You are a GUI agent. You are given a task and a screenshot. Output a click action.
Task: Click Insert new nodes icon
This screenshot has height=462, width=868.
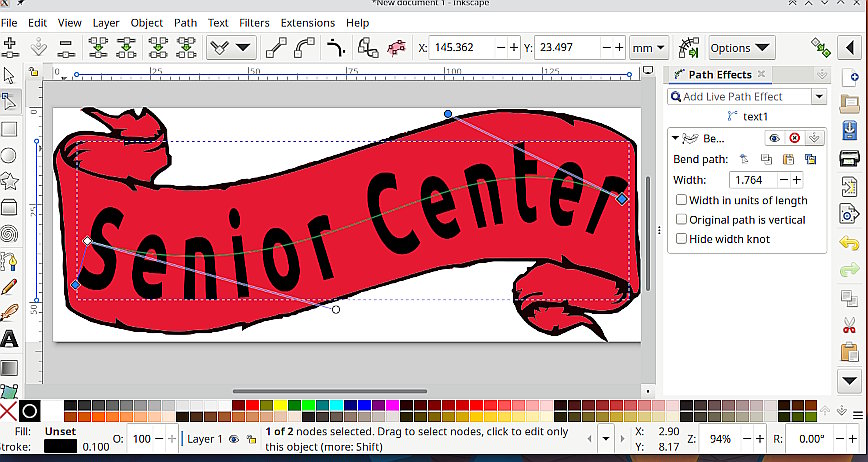click(11, 48)
